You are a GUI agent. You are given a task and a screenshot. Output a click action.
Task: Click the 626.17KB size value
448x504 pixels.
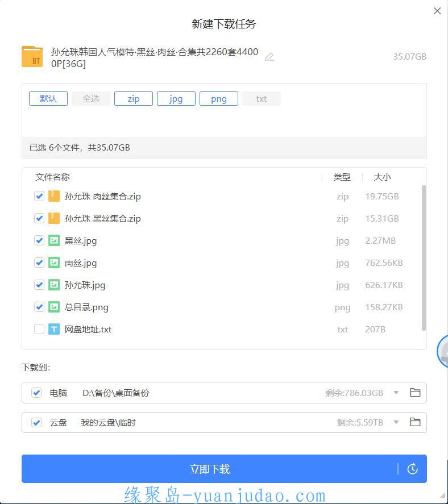(384, 285)
